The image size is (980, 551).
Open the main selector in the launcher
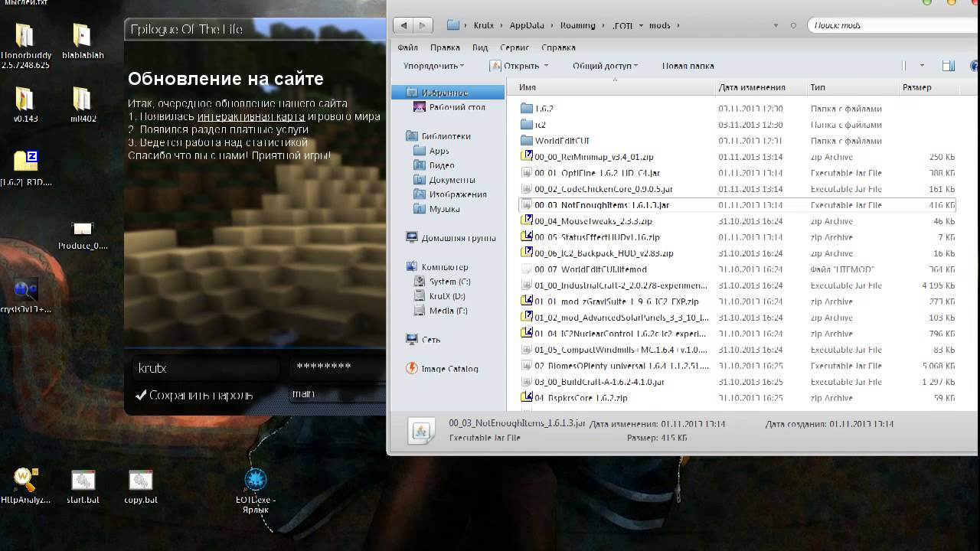tap(337, 394)
